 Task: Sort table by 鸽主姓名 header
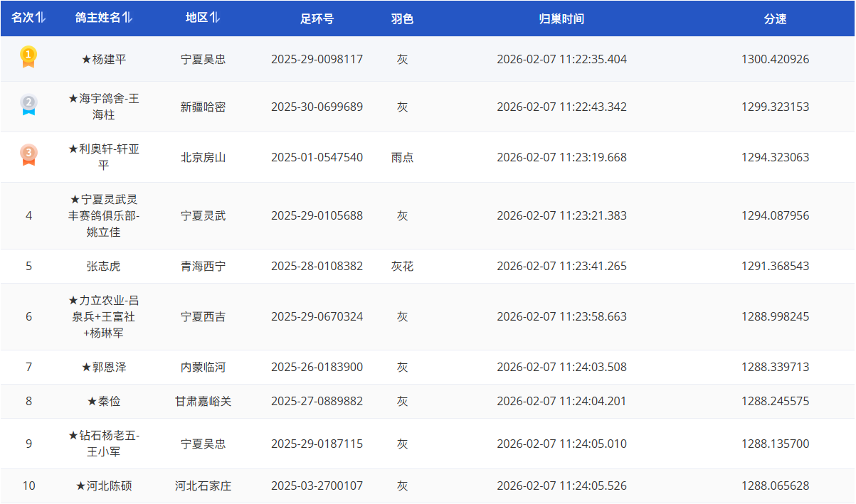point(104,18)
